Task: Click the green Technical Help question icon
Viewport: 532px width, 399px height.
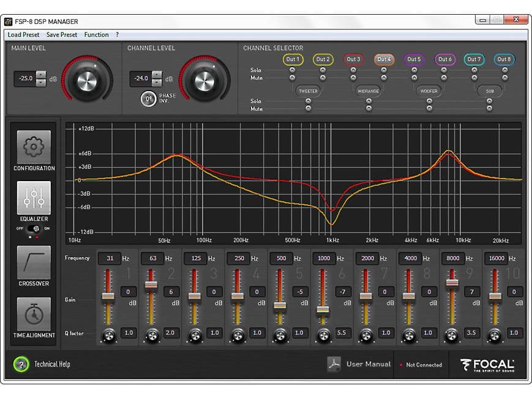Action: (x=21, y=364)
